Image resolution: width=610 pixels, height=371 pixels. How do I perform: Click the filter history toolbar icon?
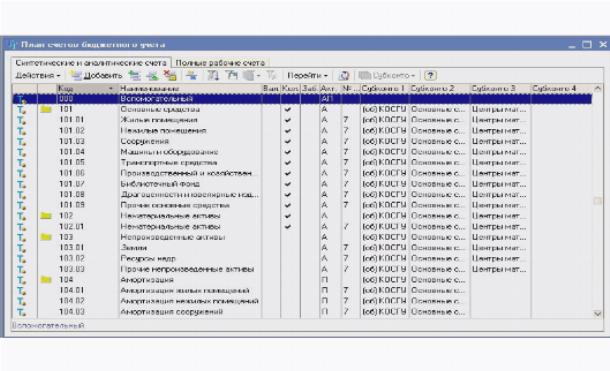pos(249,75)
